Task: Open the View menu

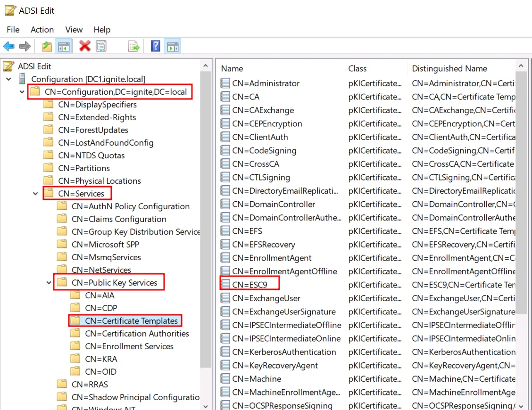Action: coord(74,30)
